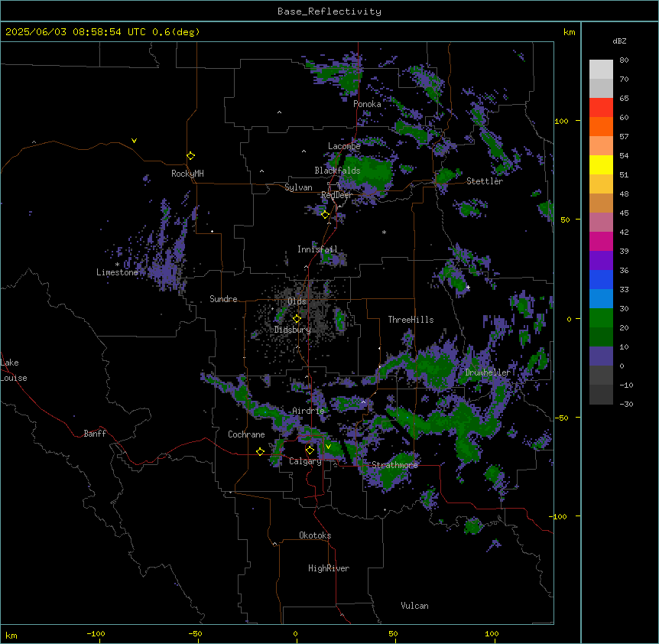Select the Banff label

tap(95, 434)
